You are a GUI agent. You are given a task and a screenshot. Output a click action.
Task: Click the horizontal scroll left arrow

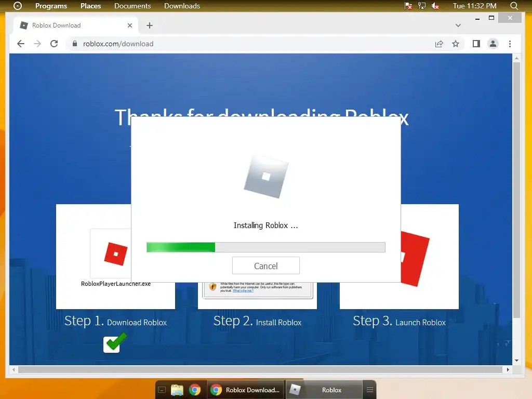point(14,369)
